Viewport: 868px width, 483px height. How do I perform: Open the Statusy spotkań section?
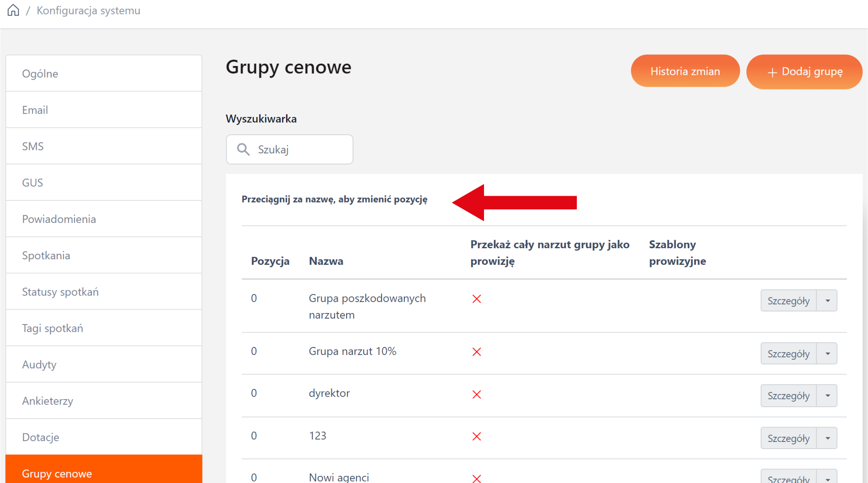coord(104,292)
